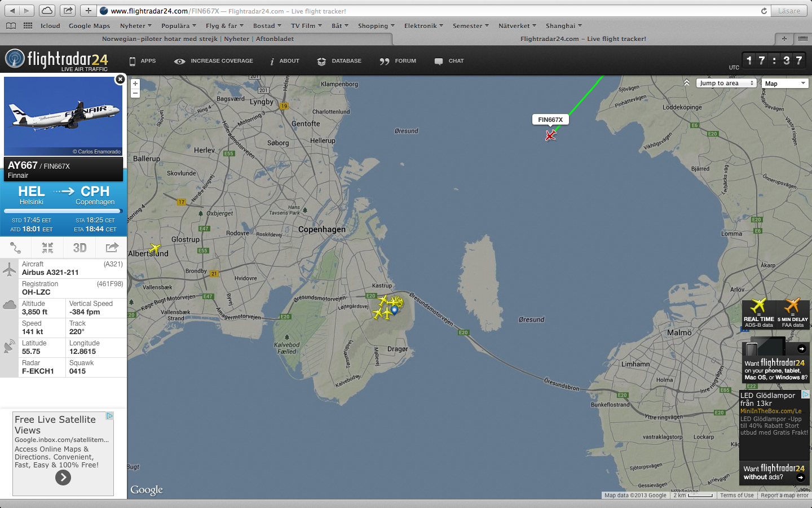Zoom out the map with minus
Screen dimensions: 812x508
pyautogui.click(x=135, y=93)
